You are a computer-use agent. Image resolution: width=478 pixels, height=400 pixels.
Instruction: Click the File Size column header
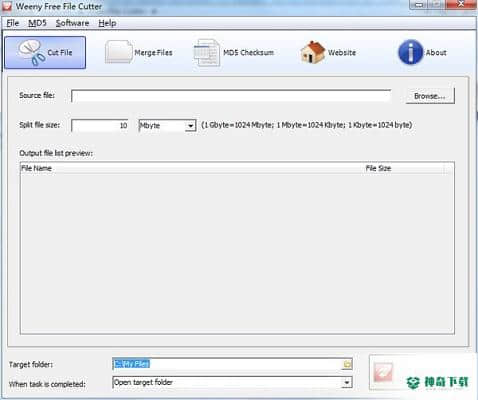click(404, 168)
